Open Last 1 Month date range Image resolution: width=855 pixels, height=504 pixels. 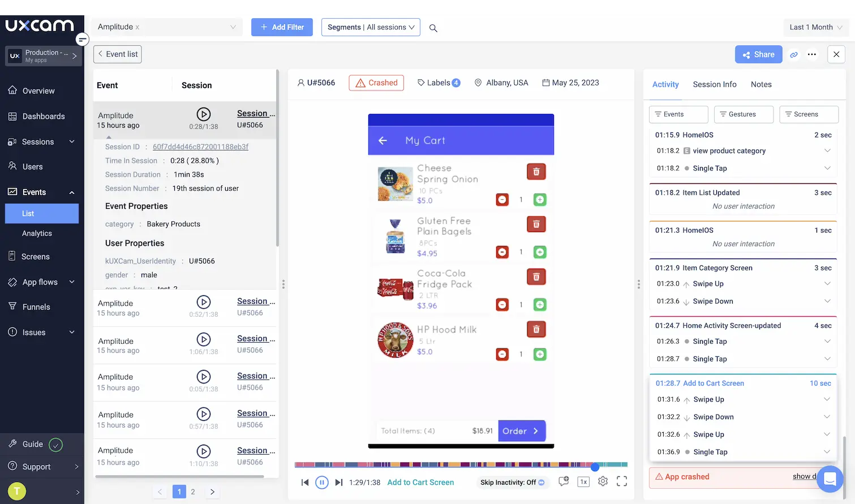(x=815, y=27)
